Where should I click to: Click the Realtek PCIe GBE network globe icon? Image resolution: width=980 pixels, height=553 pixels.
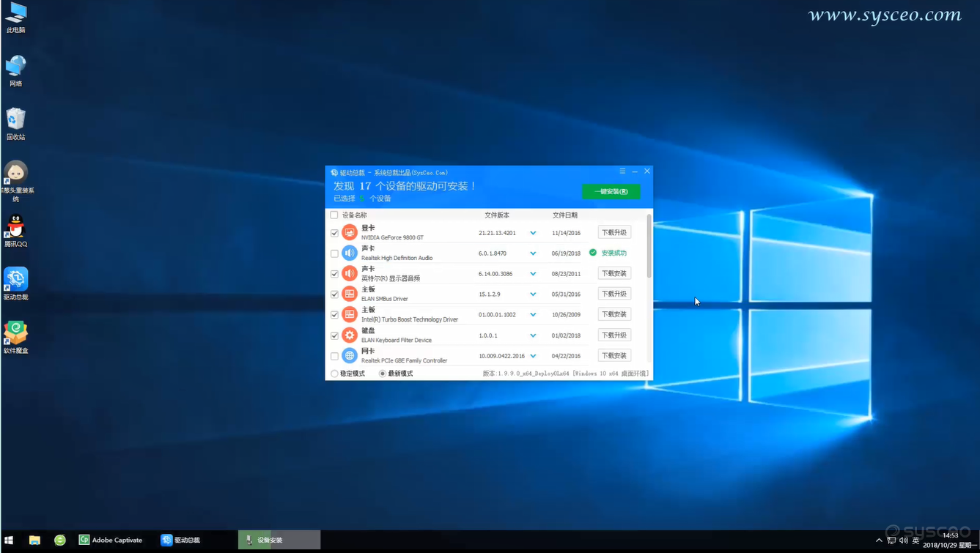coord(350,355)
